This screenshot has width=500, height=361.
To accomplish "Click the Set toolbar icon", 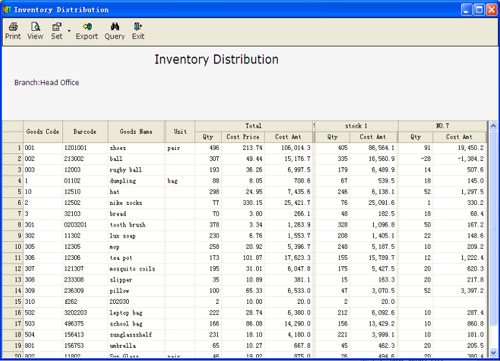I will point(57,31).
